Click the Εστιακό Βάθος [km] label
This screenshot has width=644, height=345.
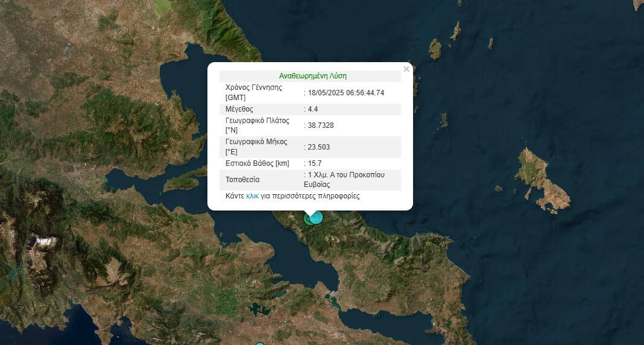[257, 163]
